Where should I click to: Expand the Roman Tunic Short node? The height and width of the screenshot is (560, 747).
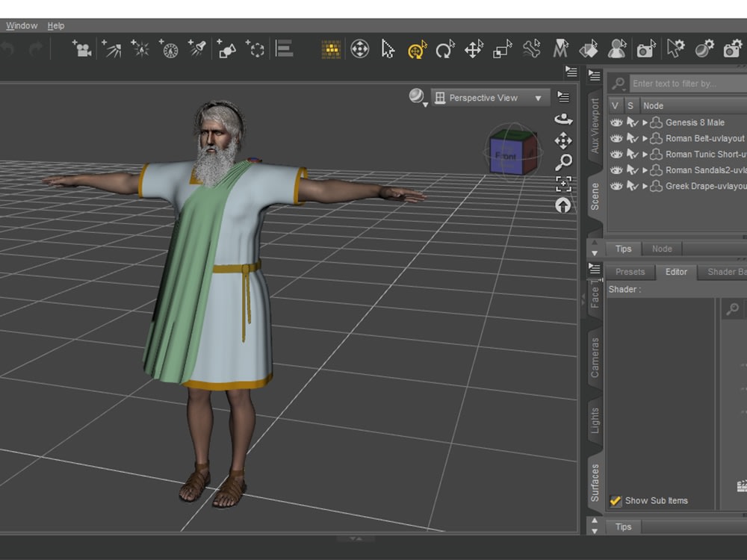645,155
